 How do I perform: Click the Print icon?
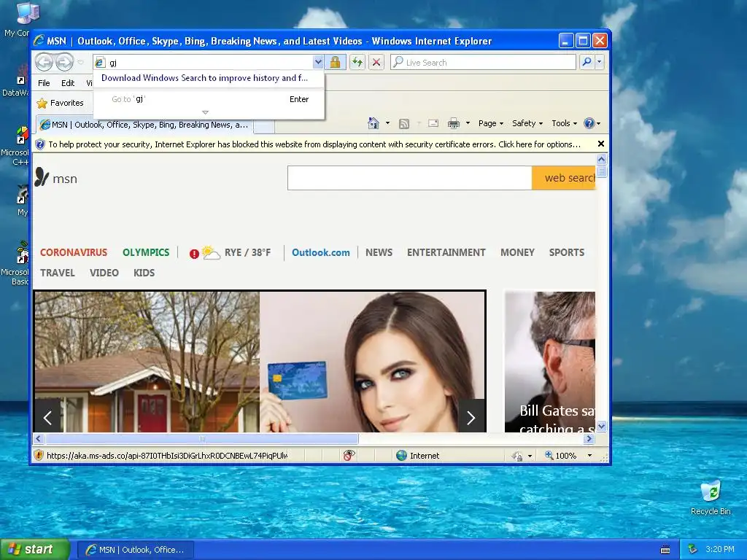454,124
